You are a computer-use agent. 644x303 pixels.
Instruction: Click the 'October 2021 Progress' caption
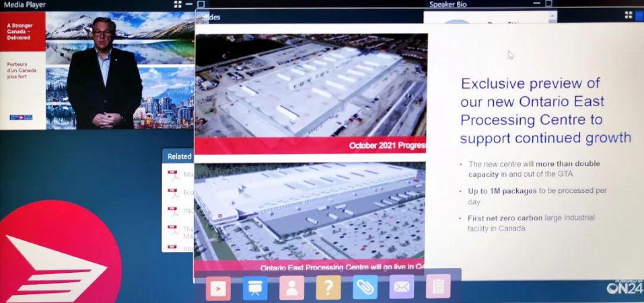[x=388, y=146]
